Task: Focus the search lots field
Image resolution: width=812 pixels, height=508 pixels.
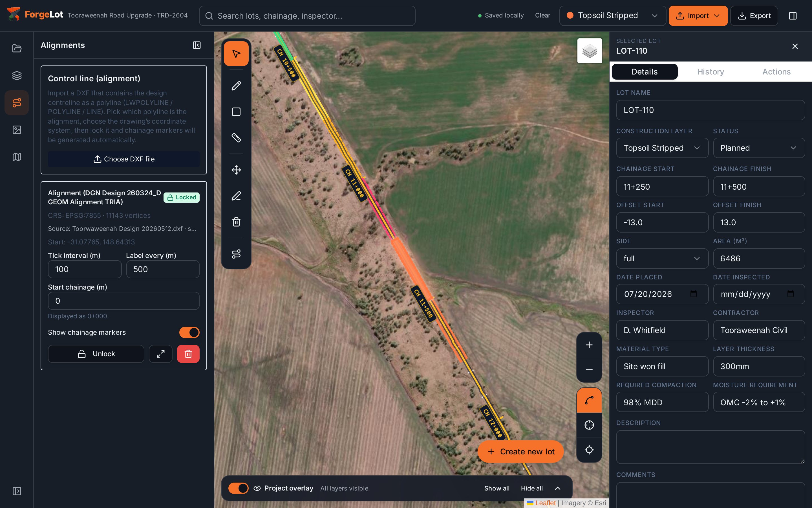Action: (x=307, y=16)
